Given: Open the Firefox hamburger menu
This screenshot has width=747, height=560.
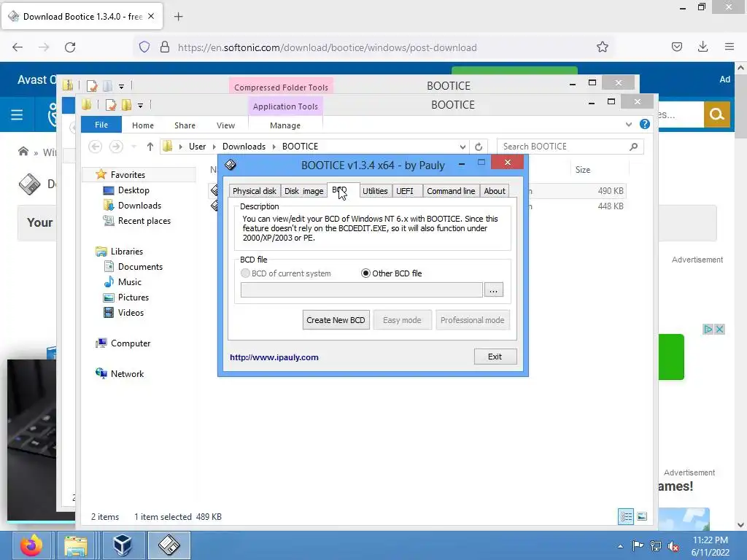Looking at the screenshot, I should click(x=729, y=47).
